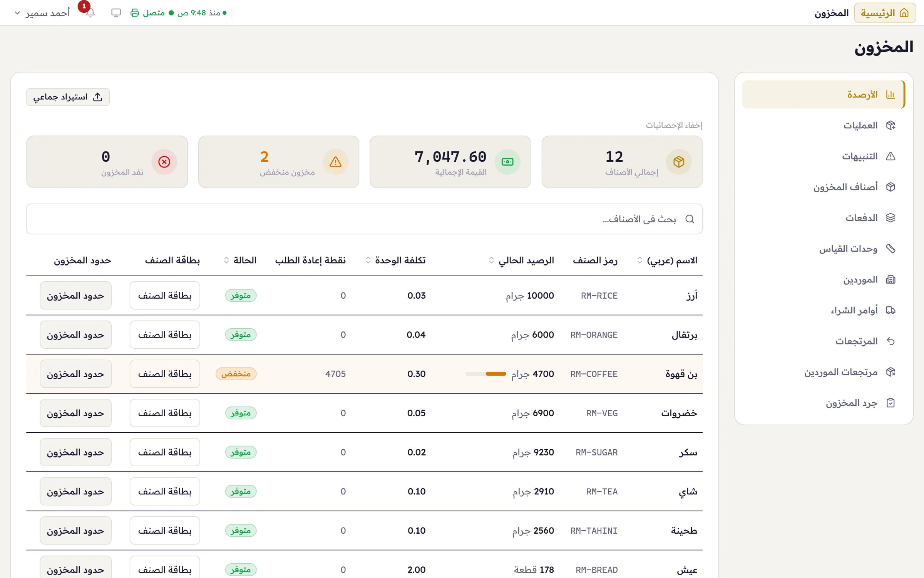Image resolution: width=924 pixels, height=578 pixels.
Task: Open user menu chevron beside أحمد سمير
Action: point(17,13)
